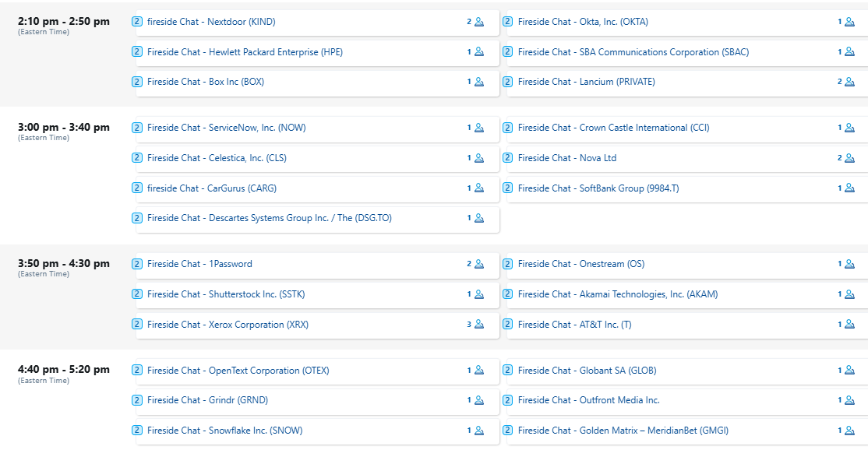
Task: Click the 3:00 pm - 3:40 pm time slot
Action: [64, 127]
